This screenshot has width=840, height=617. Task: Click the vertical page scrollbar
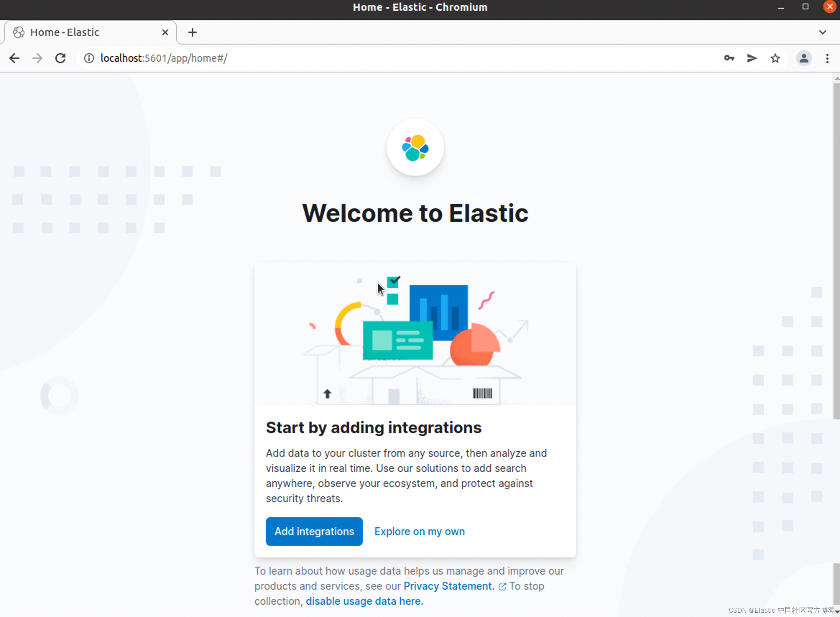pyautogui.click(x=836, y=250)
